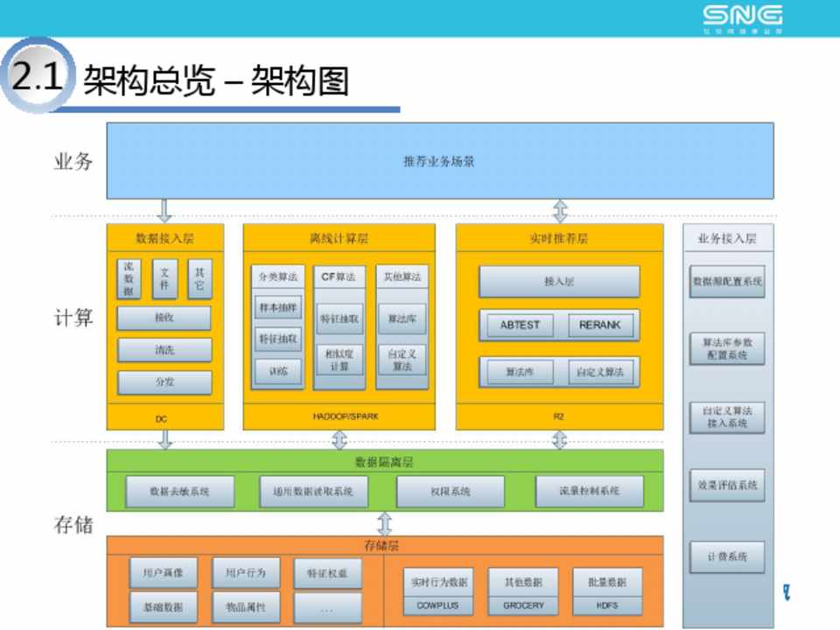Click the double arrow above 存储层
The height and width of the screenshot is (630, 840).
384,523
